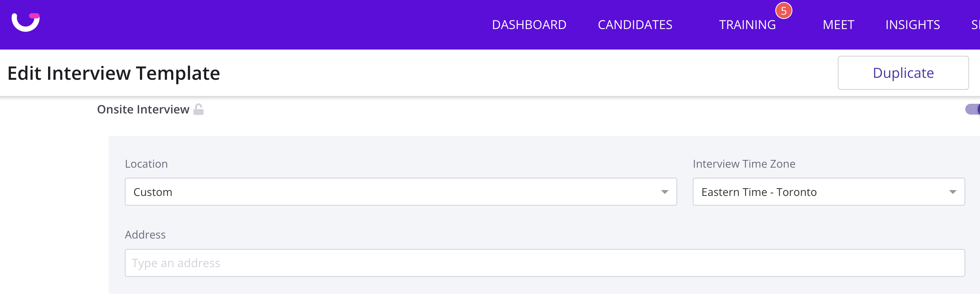Click the Location field label
The height and width of the screenshot is (302, 980).
click(146, 164)
